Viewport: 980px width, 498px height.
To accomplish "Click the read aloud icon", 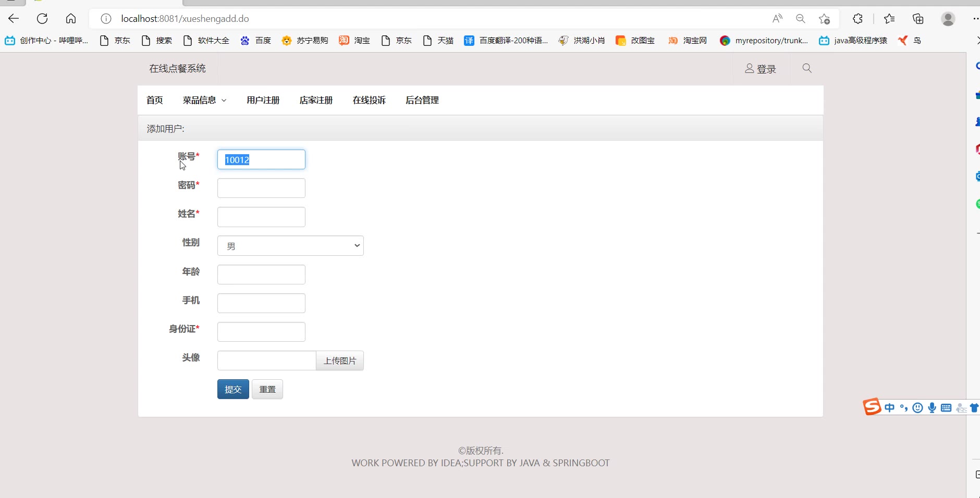I will [777, 19].
